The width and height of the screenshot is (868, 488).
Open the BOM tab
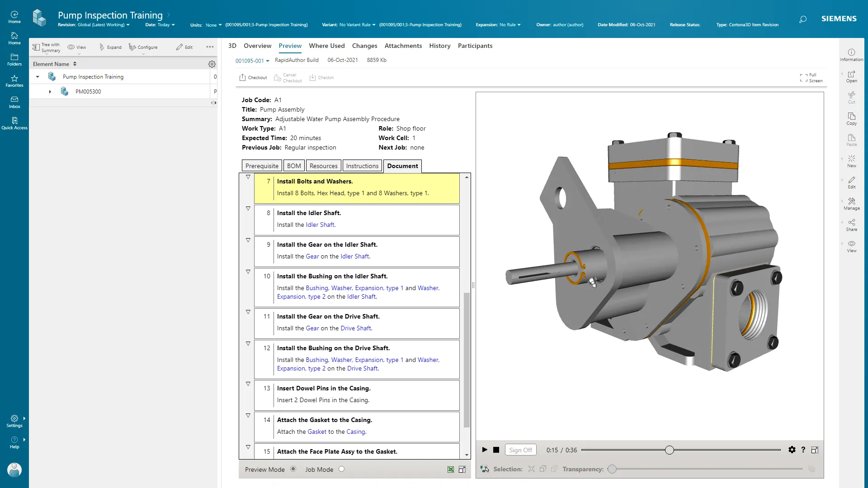click(294, 166)
